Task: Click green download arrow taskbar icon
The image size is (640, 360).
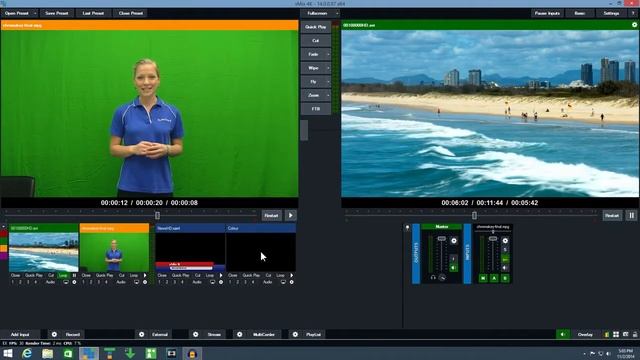Action: (130, 353)
